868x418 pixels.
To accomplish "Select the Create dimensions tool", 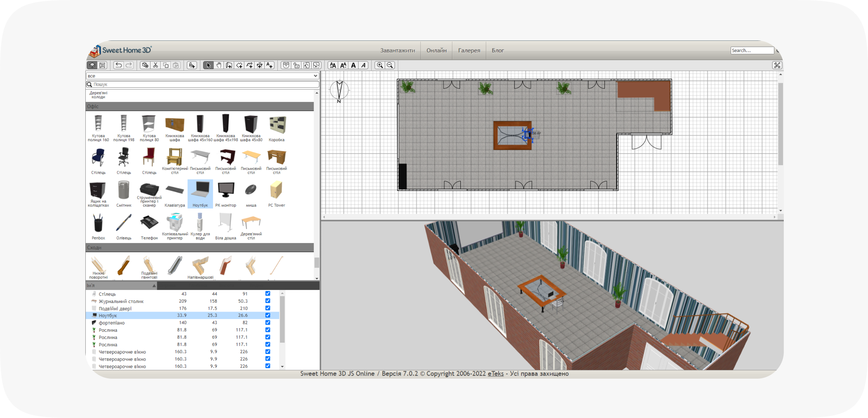I will tap(259, 65).
